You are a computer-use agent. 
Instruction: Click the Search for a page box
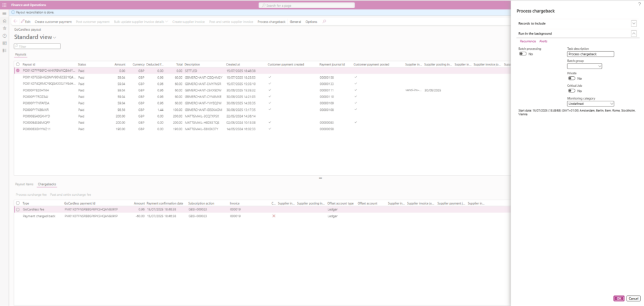[306, 5]
